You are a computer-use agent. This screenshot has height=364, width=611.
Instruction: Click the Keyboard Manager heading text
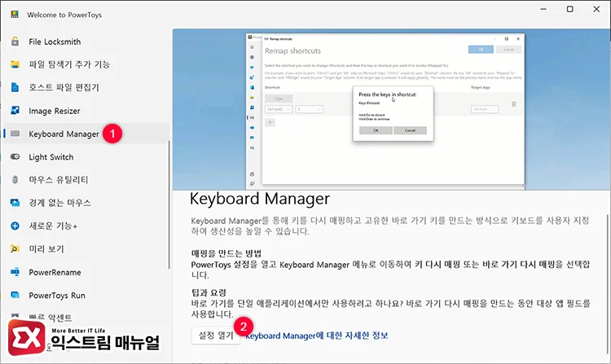point(260,199)
